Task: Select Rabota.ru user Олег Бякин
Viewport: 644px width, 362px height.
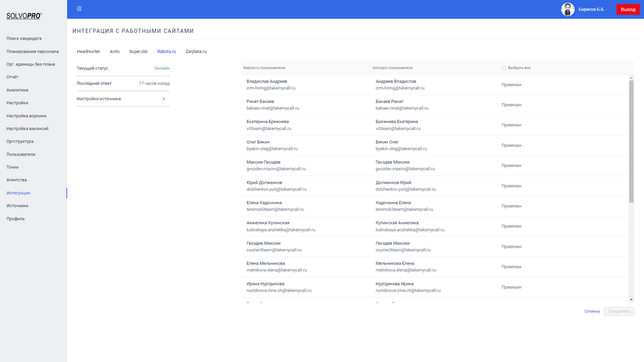Action: click(258, 142)
